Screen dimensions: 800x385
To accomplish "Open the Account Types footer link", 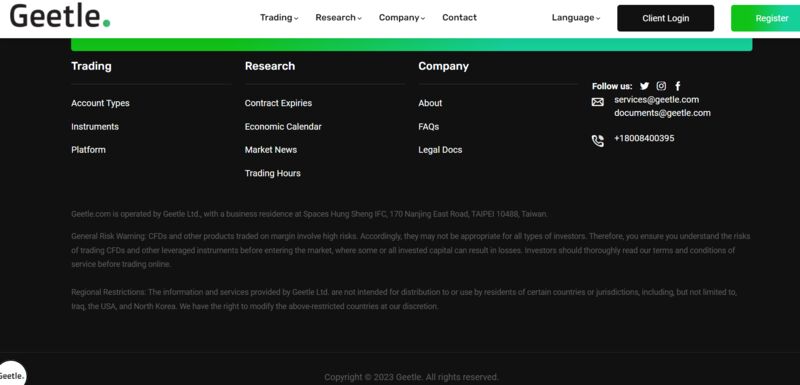I will tap(101, 103).
